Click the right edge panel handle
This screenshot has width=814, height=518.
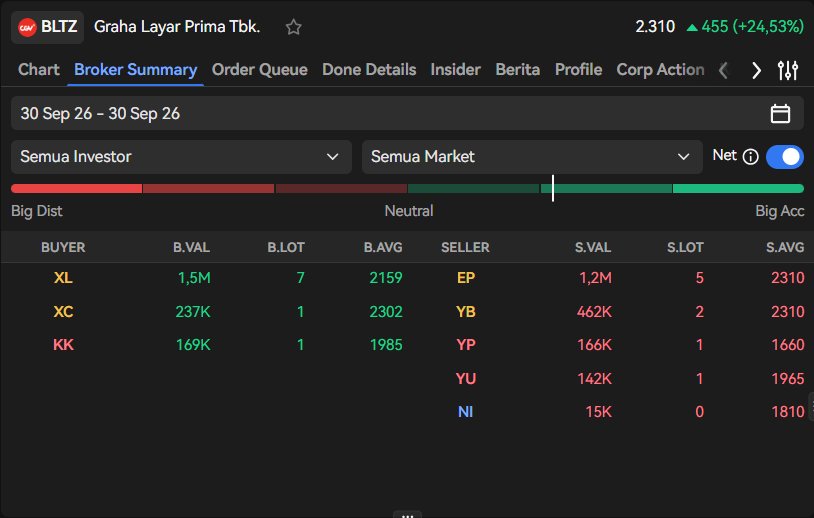811,406
